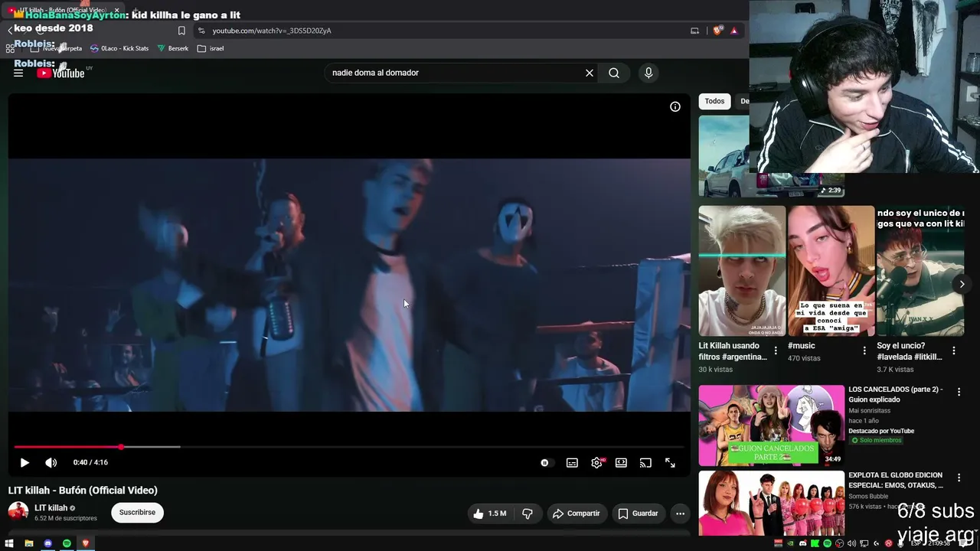Open the '#music' short thumbnail
Viewport: 980px width, 551px height.
[x=831, y=271]
